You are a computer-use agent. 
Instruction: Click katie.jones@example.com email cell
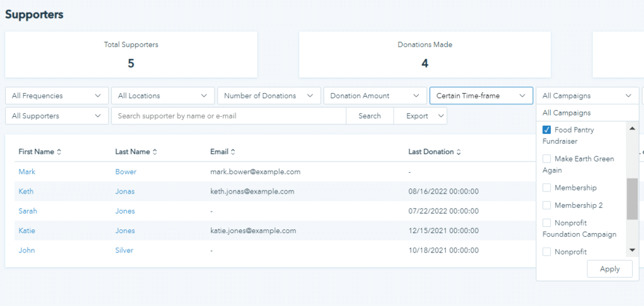point(253,231)
